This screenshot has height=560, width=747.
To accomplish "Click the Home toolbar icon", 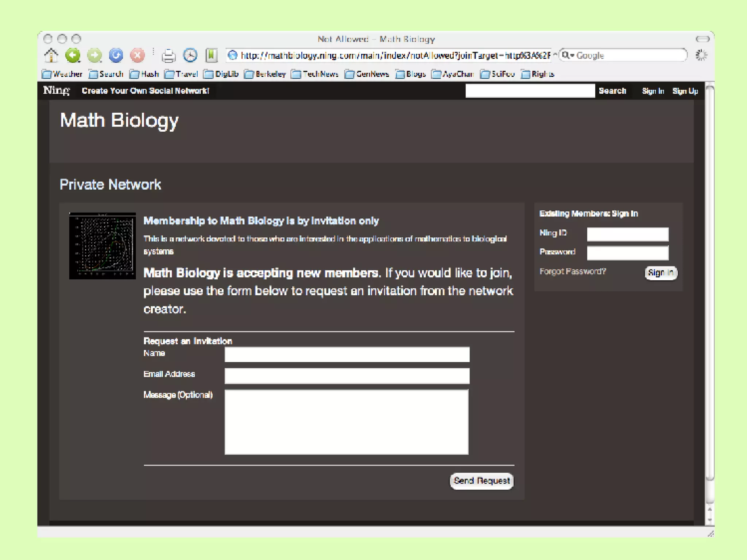I will click(51, 55).
